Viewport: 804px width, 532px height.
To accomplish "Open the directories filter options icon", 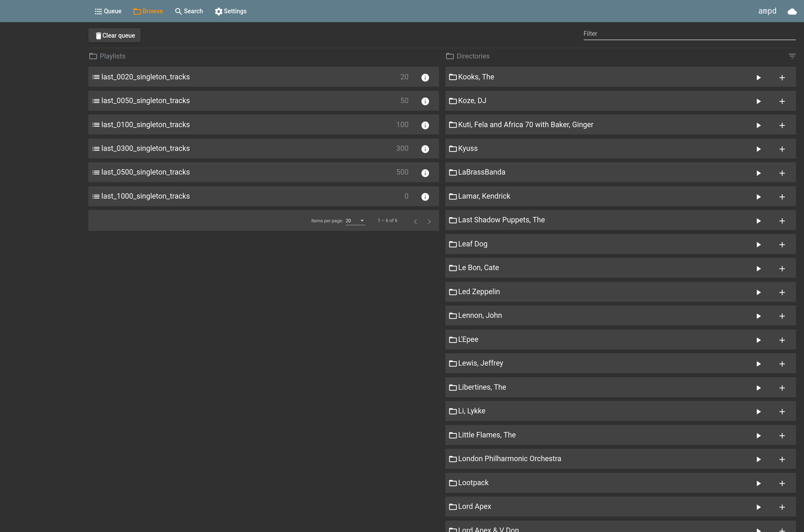I will click(792, 56).
